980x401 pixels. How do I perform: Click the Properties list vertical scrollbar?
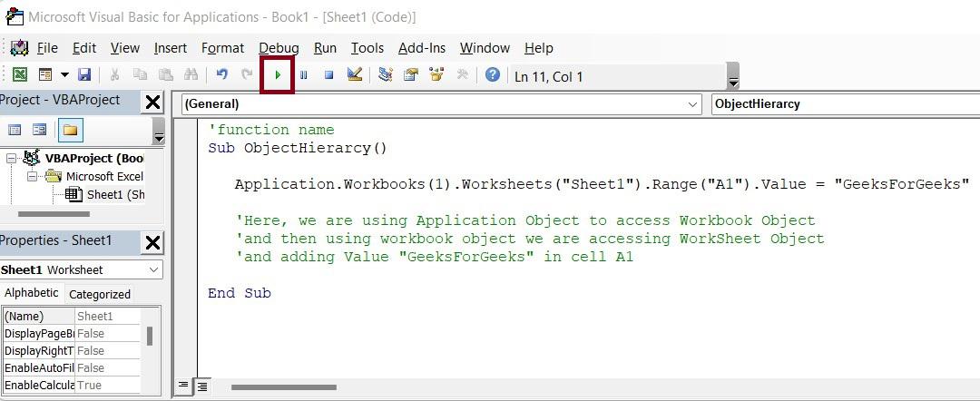coord(150,336)
